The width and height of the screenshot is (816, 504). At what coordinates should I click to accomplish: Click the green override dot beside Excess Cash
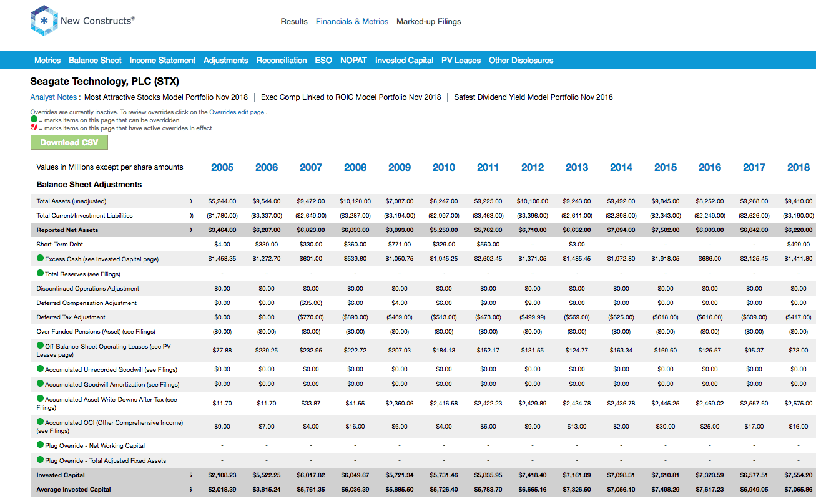pyautogui.click(x=41, y=258)
